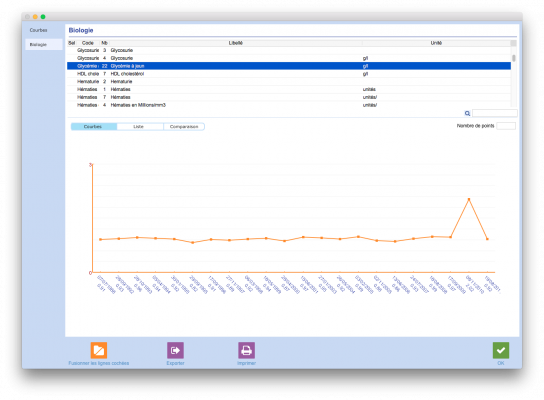Image resolution: width=544 pixels, height=400 pixels.
Task: Click the purple Imprimer printer icon
Action: [246, 350]
